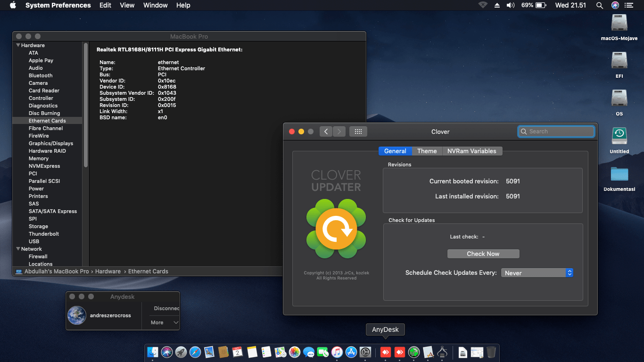
Task: Open the App Store from the dock
Action: [351, 352]
